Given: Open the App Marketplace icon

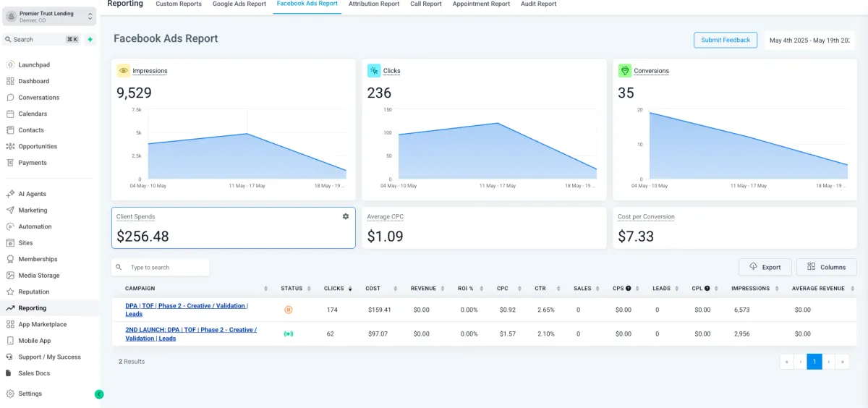Looking at the screenshot, I should pos(10,324).
